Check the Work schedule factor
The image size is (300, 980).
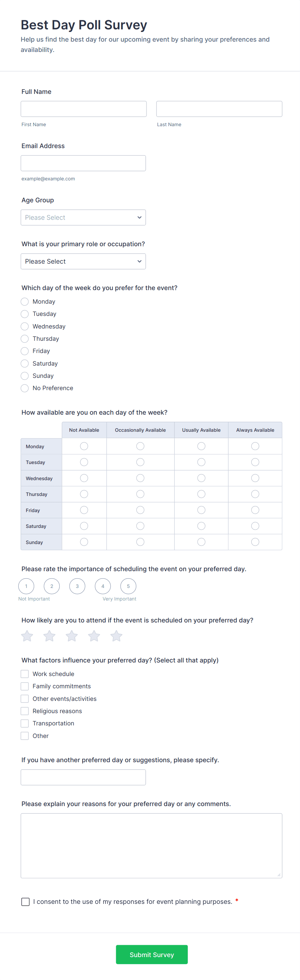click(25, 674)
